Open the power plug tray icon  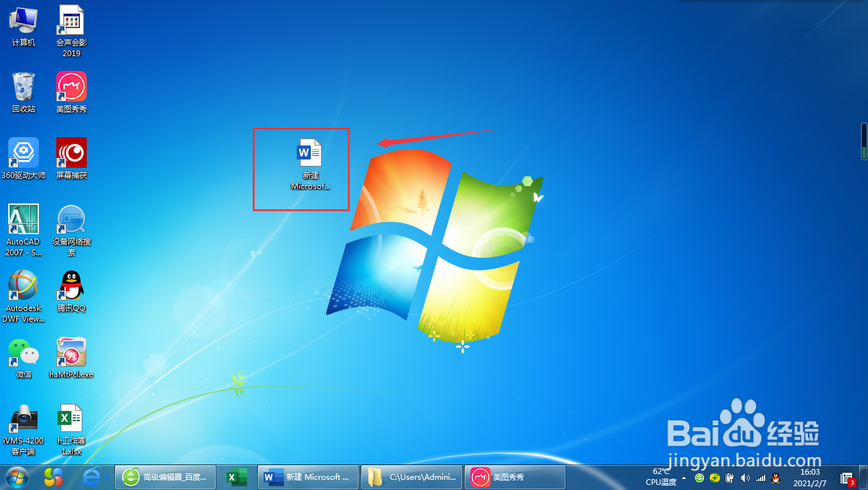[730, 477]
